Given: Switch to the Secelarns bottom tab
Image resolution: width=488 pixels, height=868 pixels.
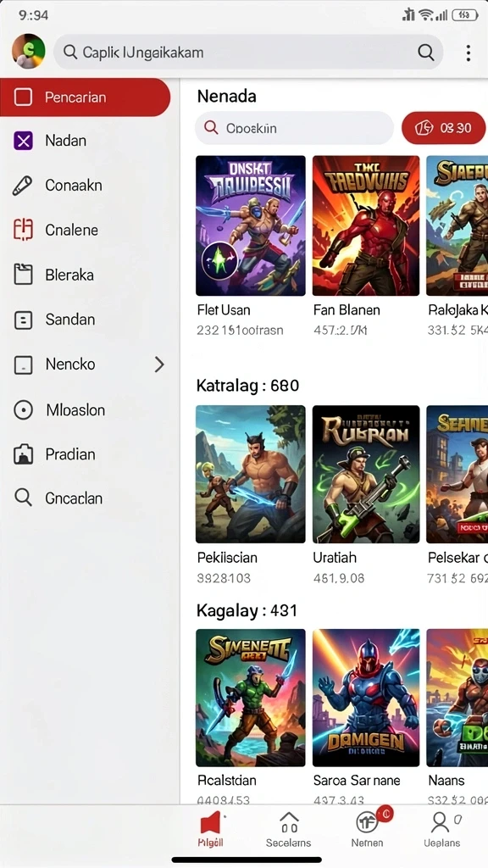Looking at the screenshot, I should click(288, 829).
